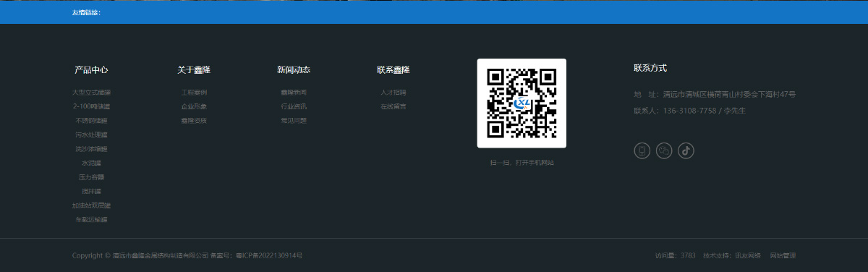Click the ICP record number 粤ICP备2022130914号
The image size is (868, 272).
pos(269,255)
